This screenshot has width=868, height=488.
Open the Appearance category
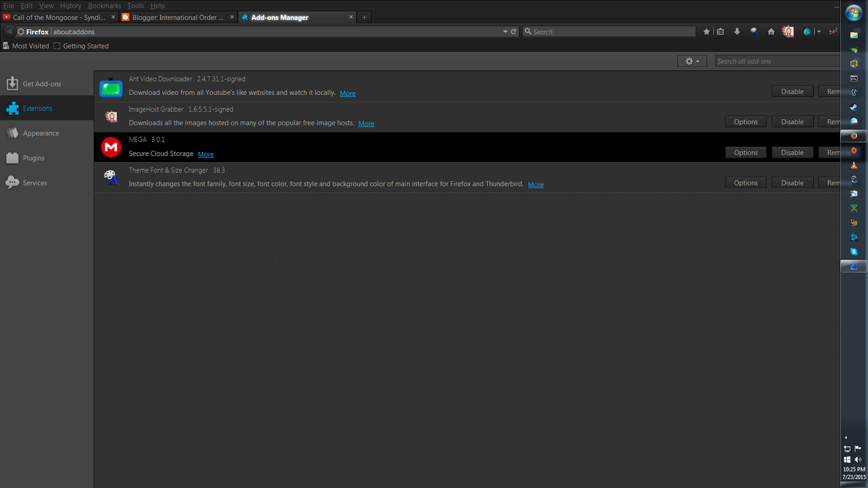[x=47, y=133]
